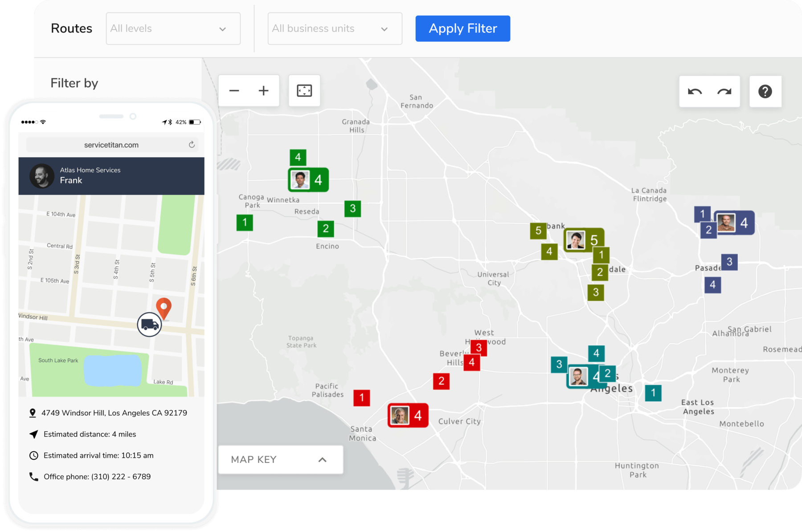Tap the Estimated distance: 4 miles line
This screenshot has height=532, width=802.
click(x=90, y=435)
